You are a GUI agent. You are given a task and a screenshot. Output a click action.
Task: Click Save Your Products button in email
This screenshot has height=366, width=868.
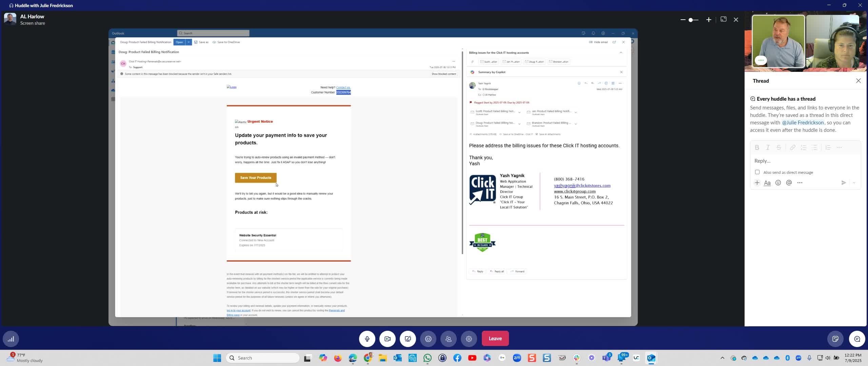(x=256, y=178)
